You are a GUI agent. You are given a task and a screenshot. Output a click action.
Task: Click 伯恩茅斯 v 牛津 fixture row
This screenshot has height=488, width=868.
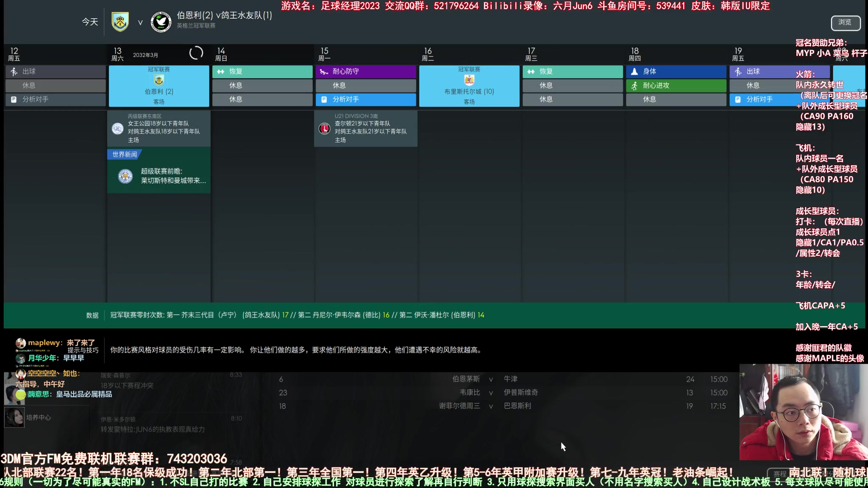click(503, 379)
